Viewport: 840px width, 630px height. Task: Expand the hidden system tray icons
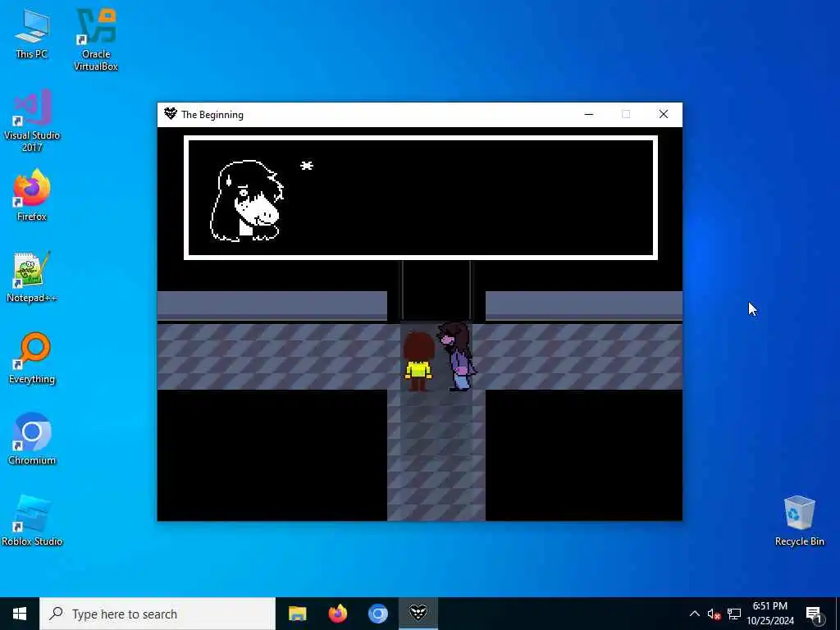tap(694, 614)
